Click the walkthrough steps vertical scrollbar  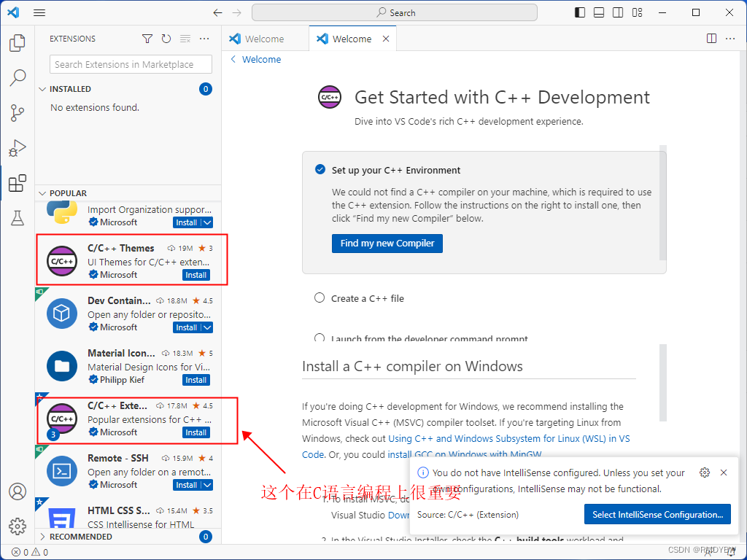point(662,203)
